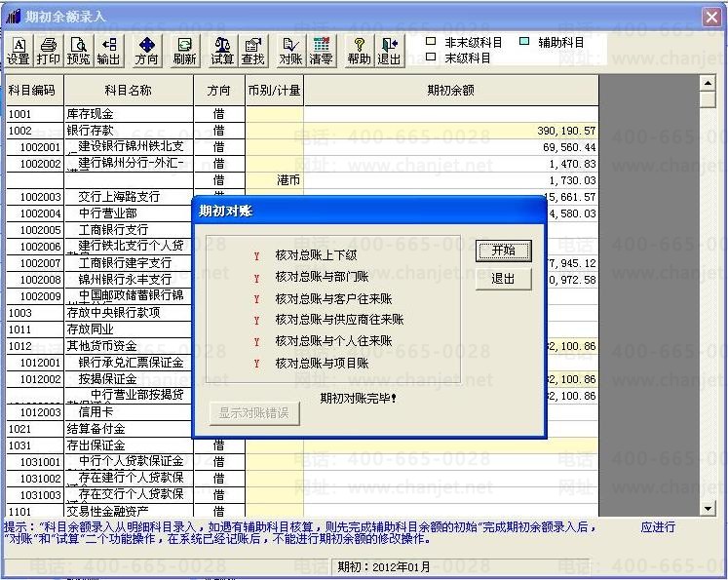Click the 退出 toolbar icon
Image resolution: width=728 pixels, height=580 pixels.
click(x=389, y=51)
